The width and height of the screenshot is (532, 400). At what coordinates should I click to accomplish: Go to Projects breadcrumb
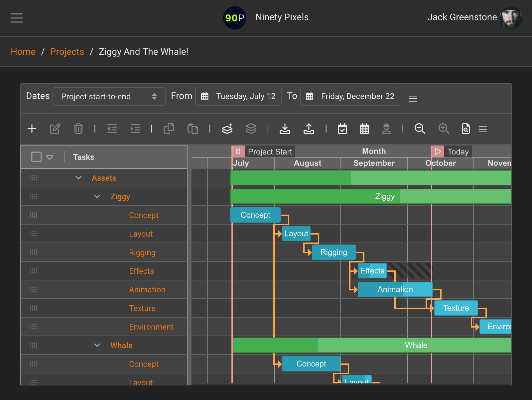(67, 52)
